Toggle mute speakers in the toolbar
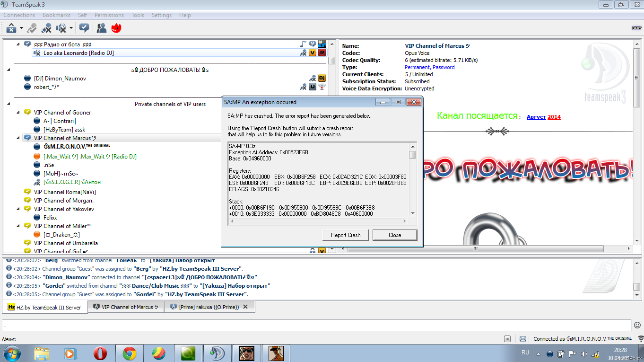 click(x=61, y=28)
